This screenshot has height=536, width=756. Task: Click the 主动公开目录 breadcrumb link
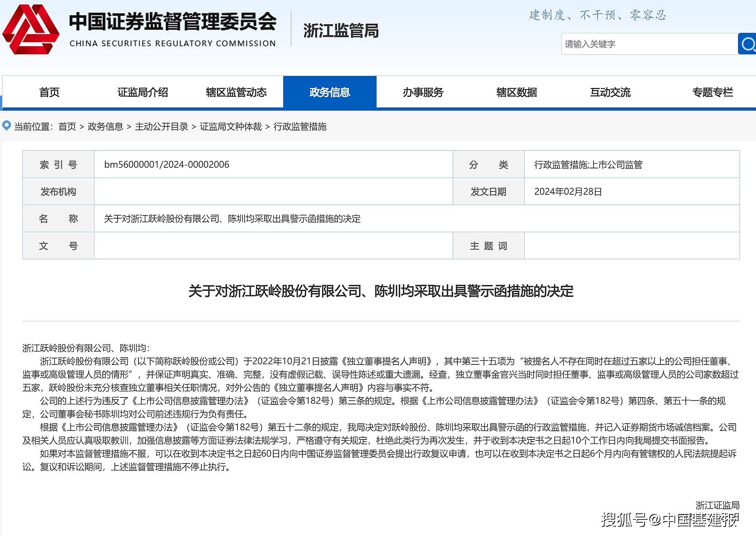click(x=162, y=126)
